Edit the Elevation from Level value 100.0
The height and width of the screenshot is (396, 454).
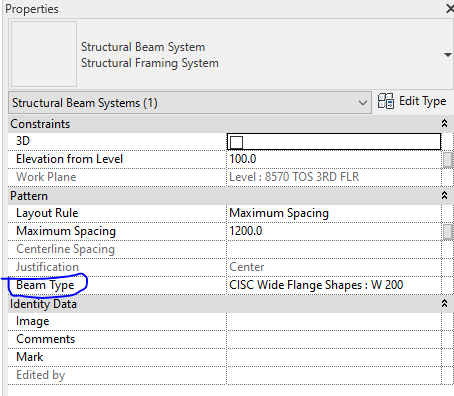click(334, 159)
